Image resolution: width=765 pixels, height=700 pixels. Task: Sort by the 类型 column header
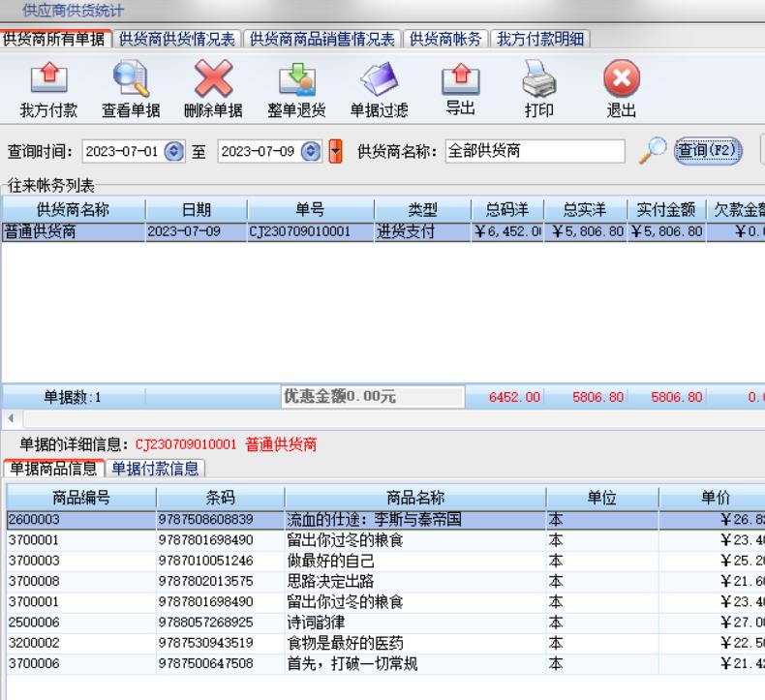pos(422,210)
